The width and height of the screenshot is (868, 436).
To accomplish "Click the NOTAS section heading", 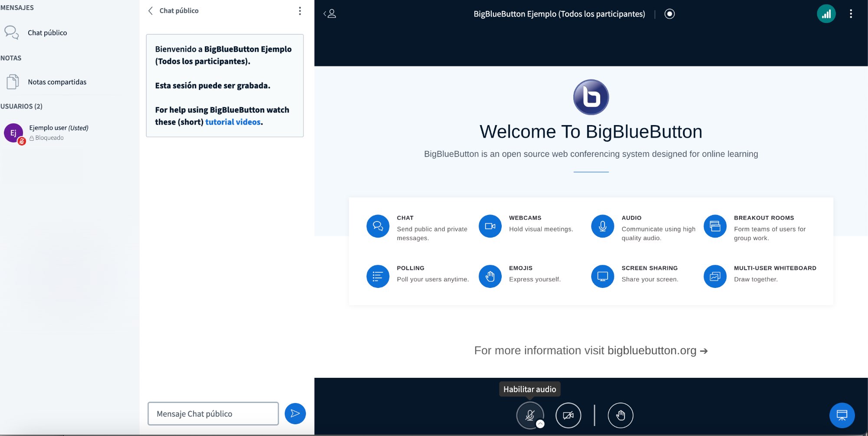I will [11, 58].
